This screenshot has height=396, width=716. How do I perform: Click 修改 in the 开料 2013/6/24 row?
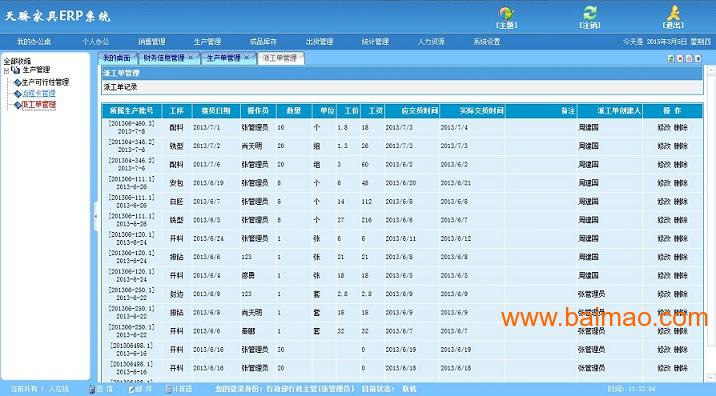(664, 238)
